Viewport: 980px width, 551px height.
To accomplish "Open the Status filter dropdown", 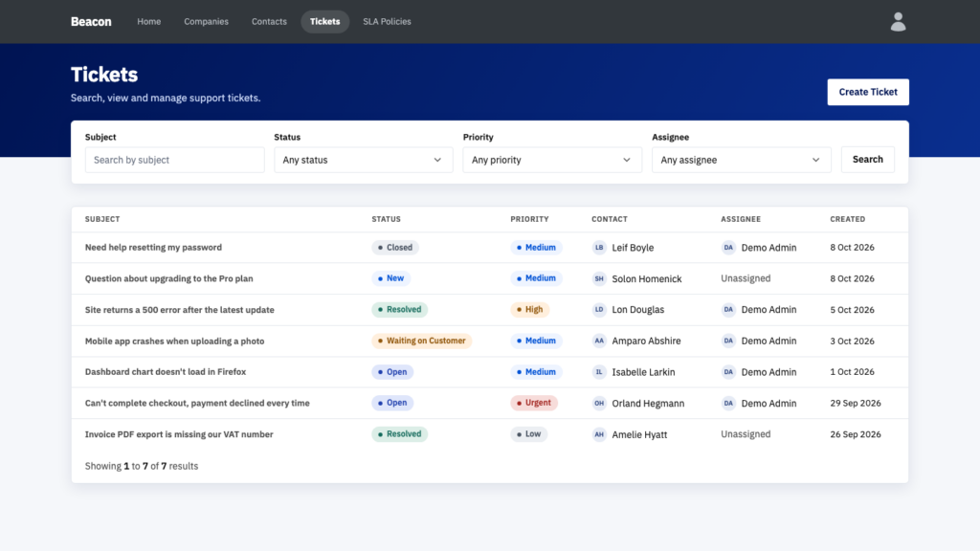I will click(363, 160).
